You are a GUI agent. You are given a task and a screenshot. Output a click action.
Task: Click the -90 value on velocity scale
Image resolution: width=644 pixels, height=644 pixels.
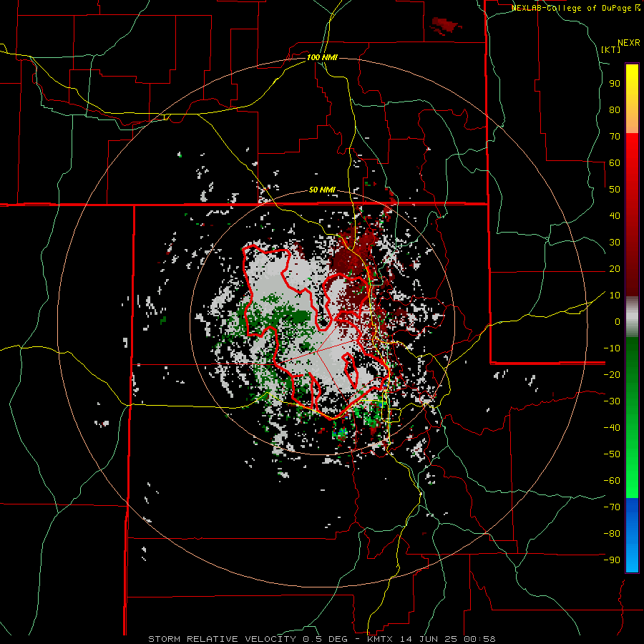[x=612, y=560]
